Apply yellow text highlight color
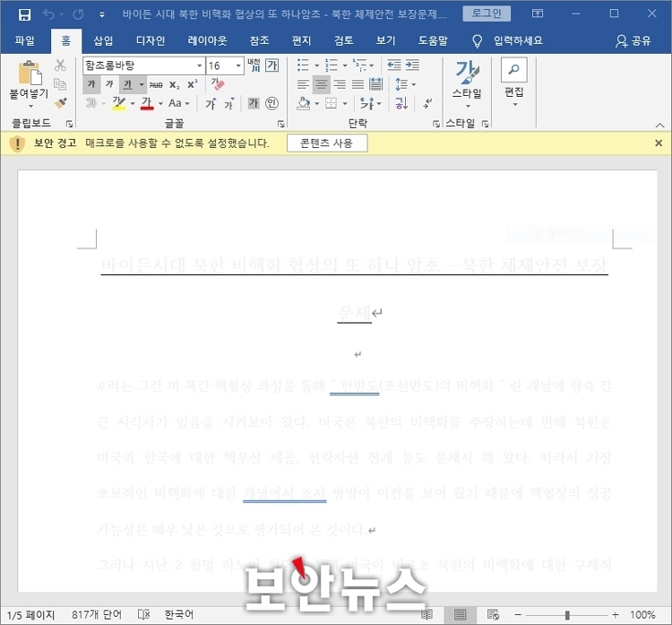The image size is (672, 625). 118,103
